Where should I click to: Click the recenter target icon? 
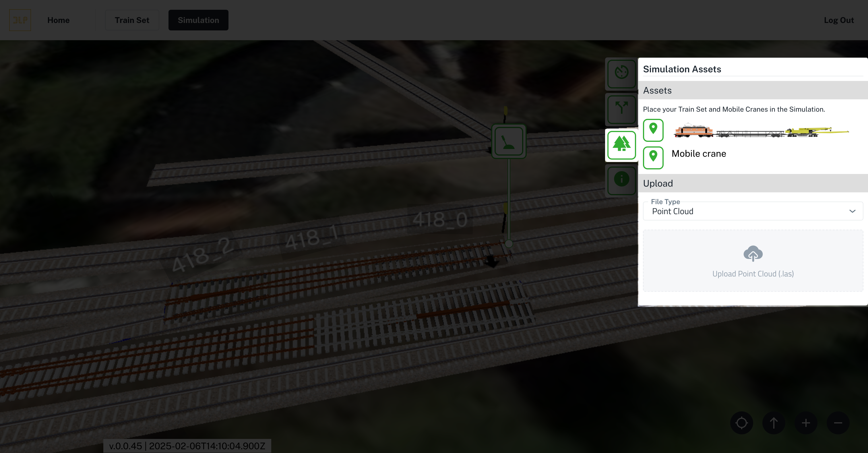click(741, 423)
